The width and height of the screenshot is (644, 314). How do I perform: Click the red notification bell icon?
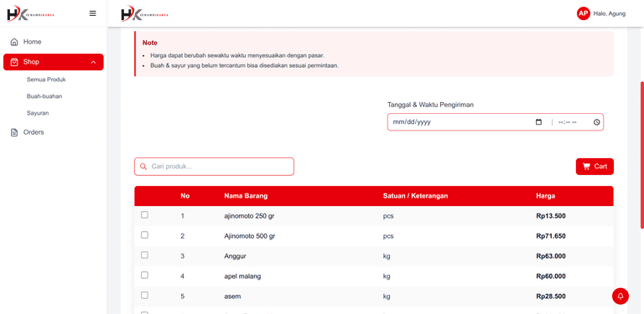pos(621,296)
